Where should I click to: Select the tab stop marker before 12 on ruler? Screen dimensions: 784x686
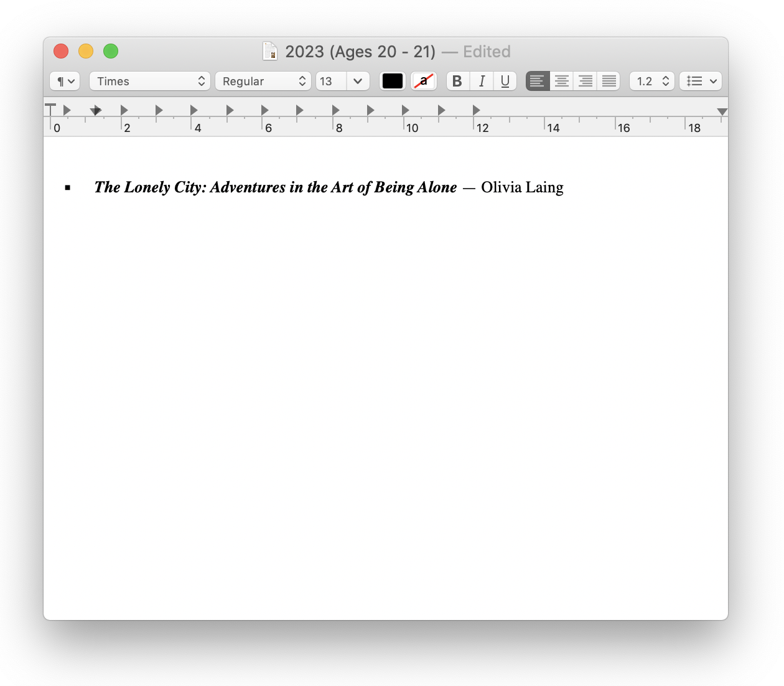(476, 110)
